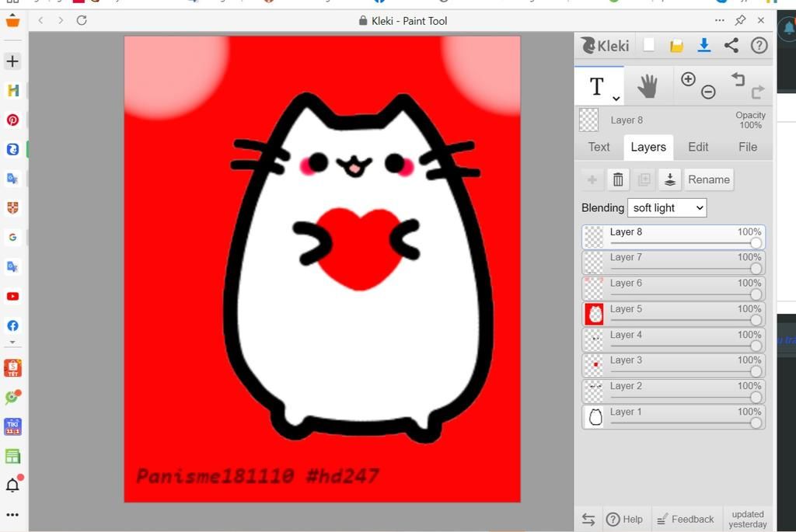The width and height of the screenshot is (796, 532).
Task: Download the image with blue arrow icon
Action: 703,46
